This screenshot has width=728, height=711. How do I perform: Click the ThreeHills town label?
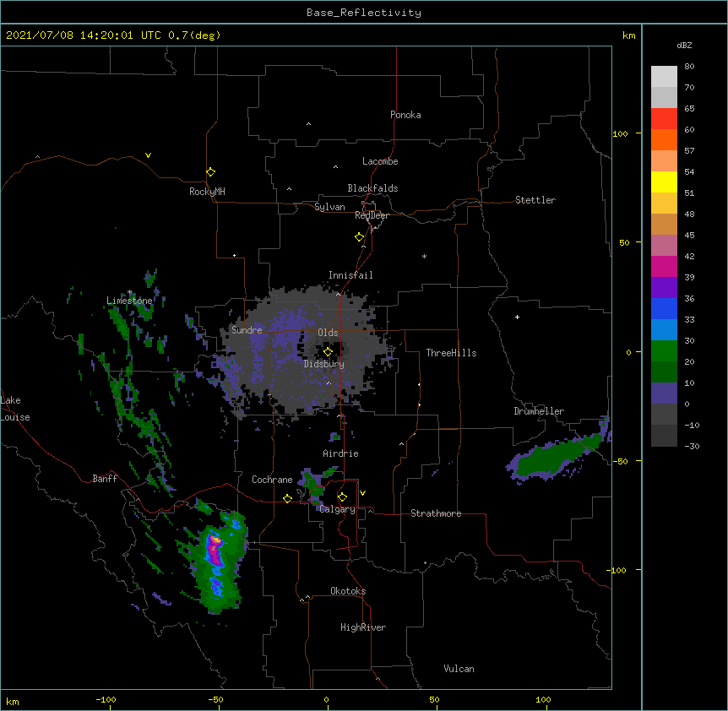(451, 353)
